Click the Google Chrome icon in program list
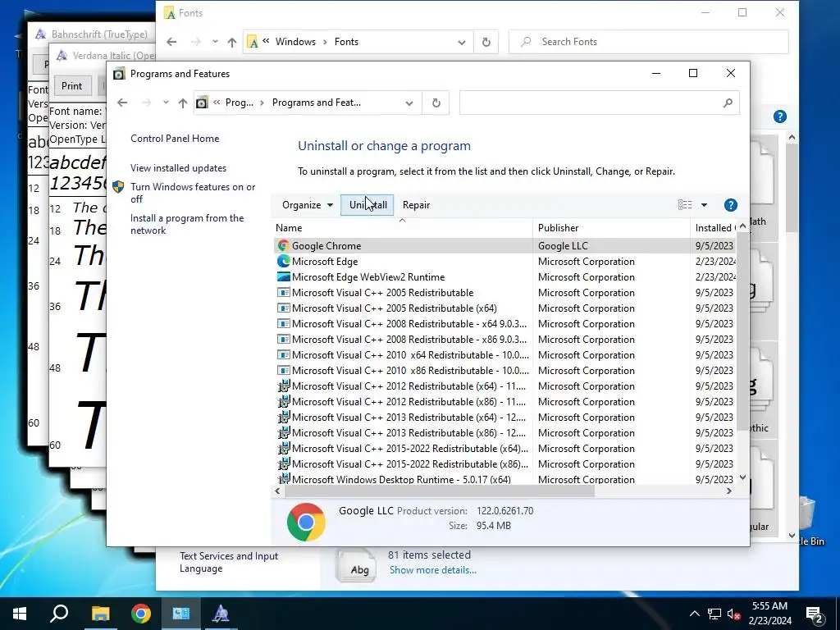 coord(283,246)
